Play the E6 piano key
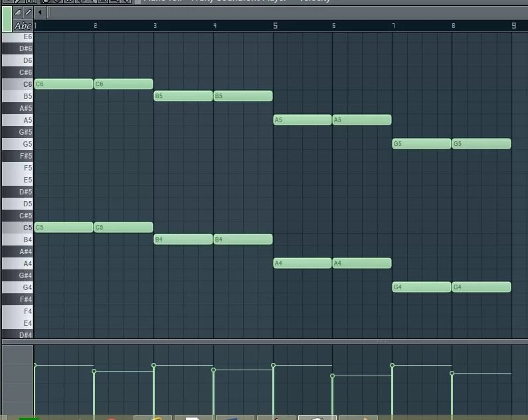The height and width of the screenshot is (420, 528). [x=17, y=36]
